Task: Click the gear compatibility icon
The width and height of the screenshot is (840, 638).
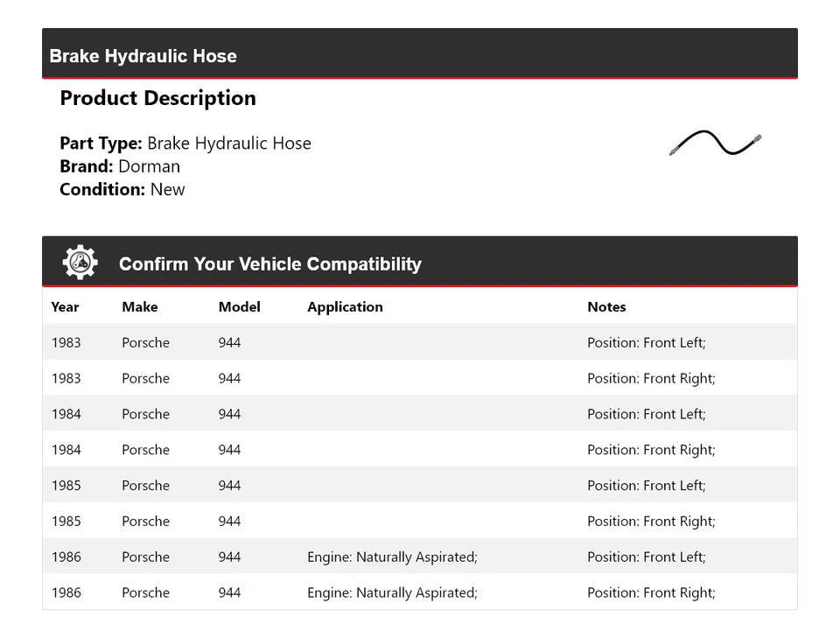Action: click(80, 263)
